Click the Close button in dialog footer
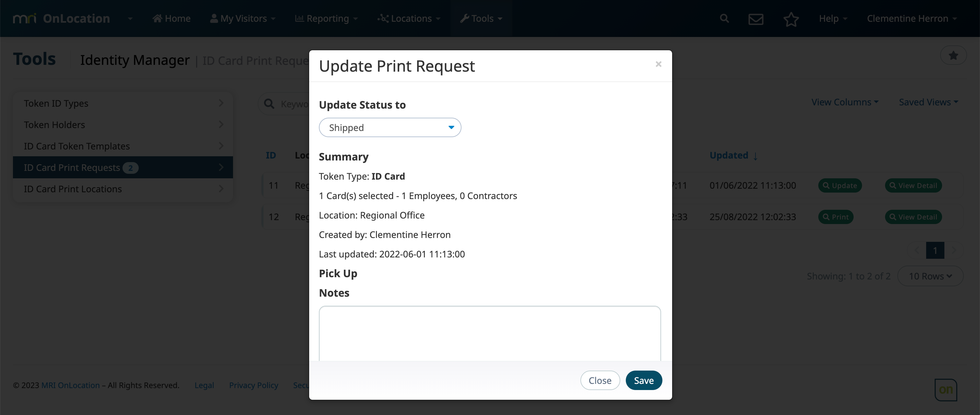 pyautogui.click(x=600, y=380)
